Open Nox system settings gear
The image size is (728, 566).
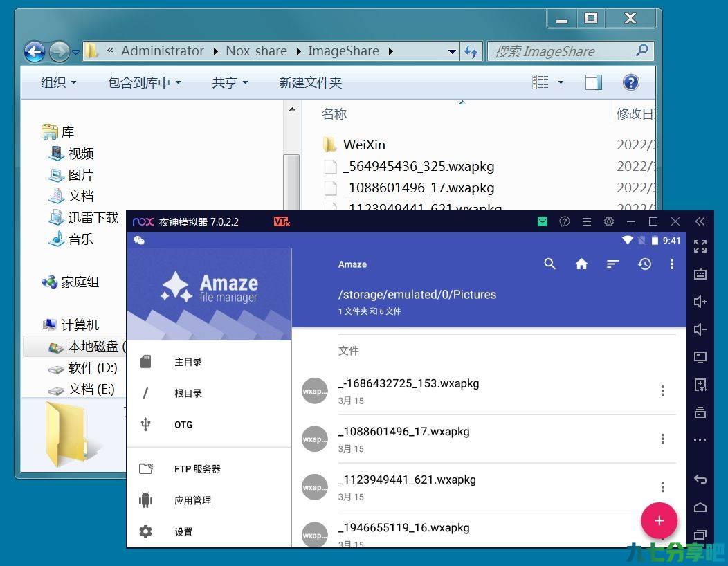pos(609,221)
